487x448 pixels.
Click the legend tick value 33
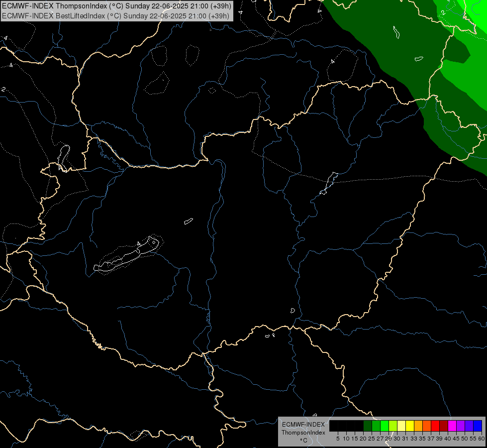pyautogui.click(x=414, y=439)
